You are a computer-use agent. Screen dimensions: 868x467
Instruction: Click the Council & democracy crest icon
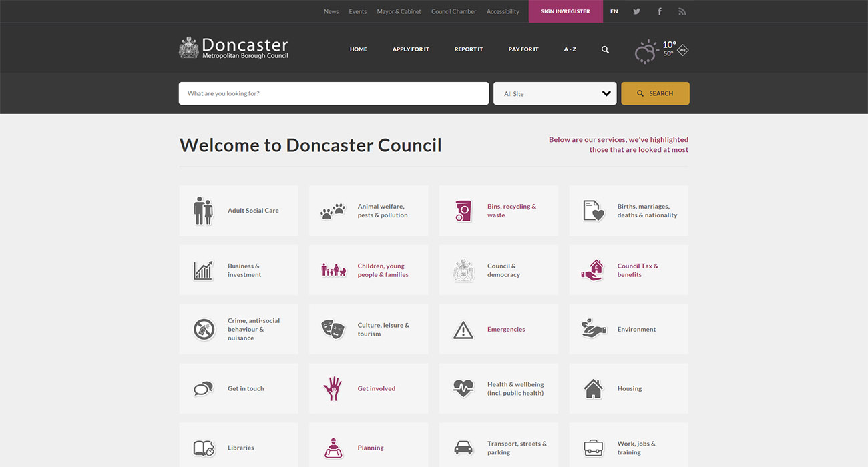point(463,270)
